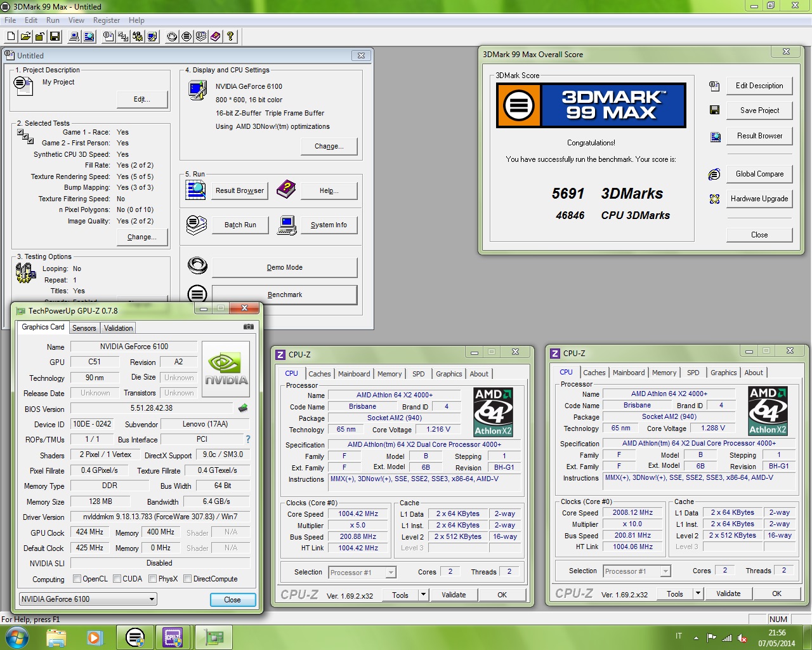Click the BIOS Version field in GPU-Z

(152, 408)
